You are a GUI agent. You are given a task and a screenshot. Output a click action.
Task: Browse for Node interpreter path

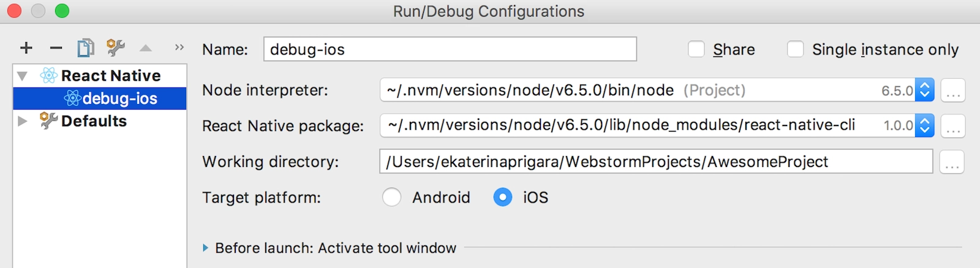(953, 91)
